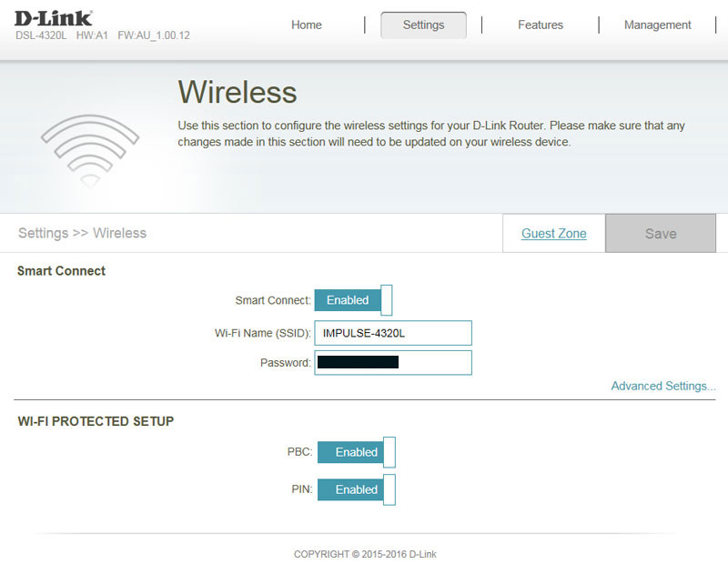Click the Smart Connect section header

pyautogui.click(x=61, y=271)
